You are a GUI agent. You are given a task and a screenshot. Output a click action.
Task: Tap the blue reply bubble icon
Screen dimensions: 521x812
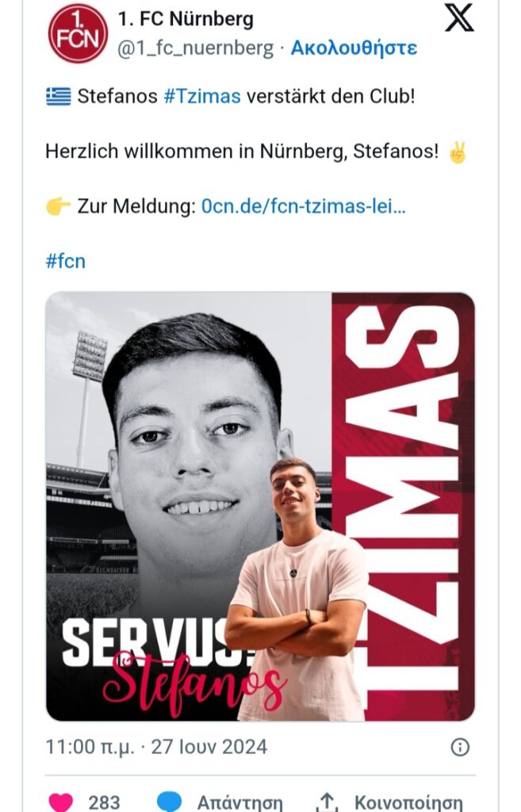tap(169, 802)
